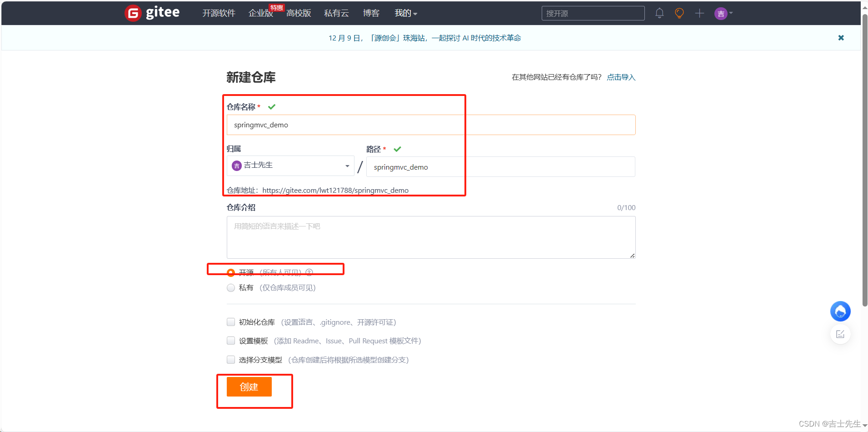Open 高校版 in the navigation bar
The image size is (868, 432).
coord(299,13)
